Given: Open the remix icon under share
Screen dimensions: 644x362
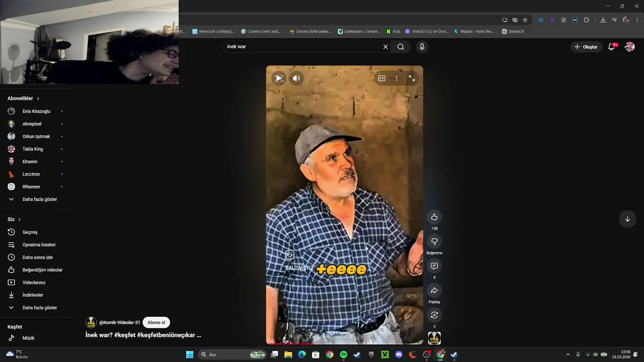Looking at the screenshot, I should (x=434, y=315).
